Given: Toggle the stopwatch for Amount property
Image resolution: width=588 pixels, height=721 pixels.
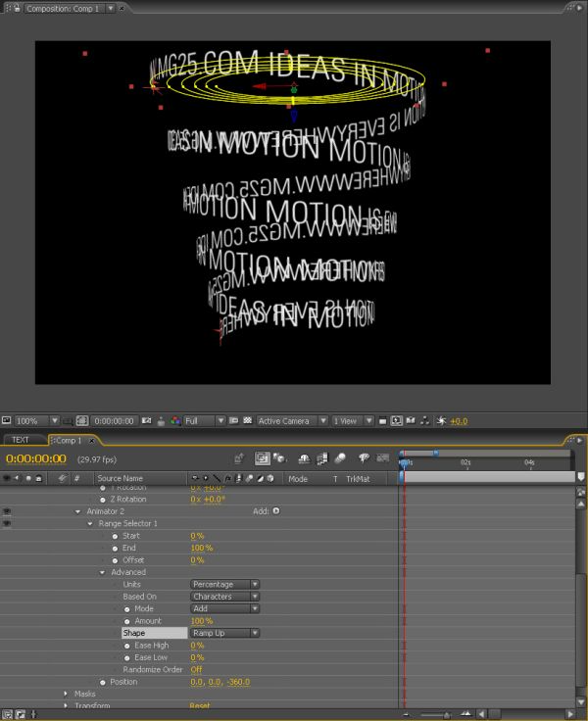Looking at the screenshot, I should pos(127,621).
